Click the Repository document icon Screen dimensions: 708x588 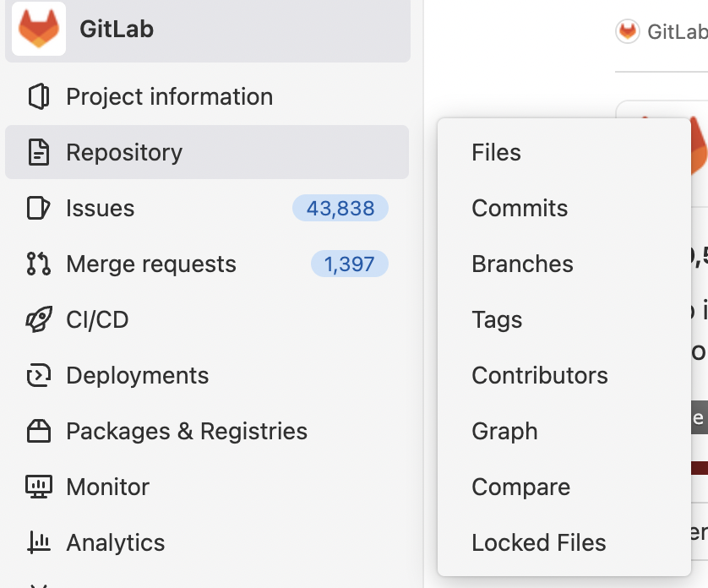pos(39,152)
